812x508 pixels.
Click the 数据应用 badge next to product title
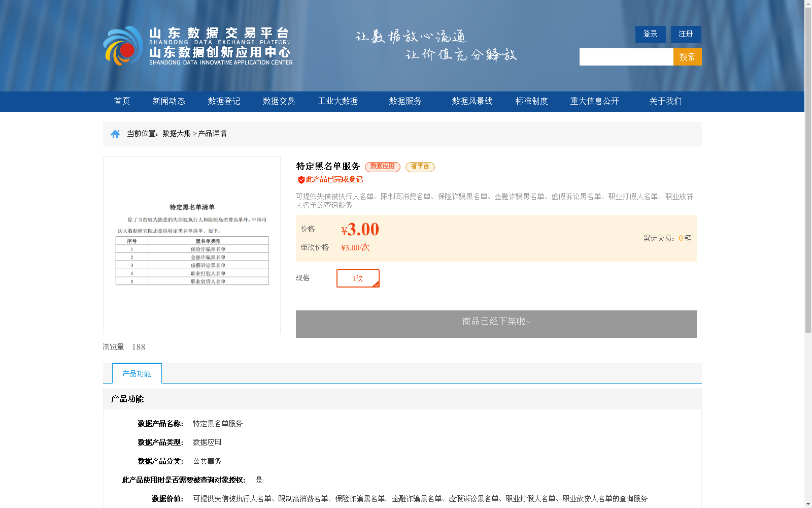click(383, 167)
